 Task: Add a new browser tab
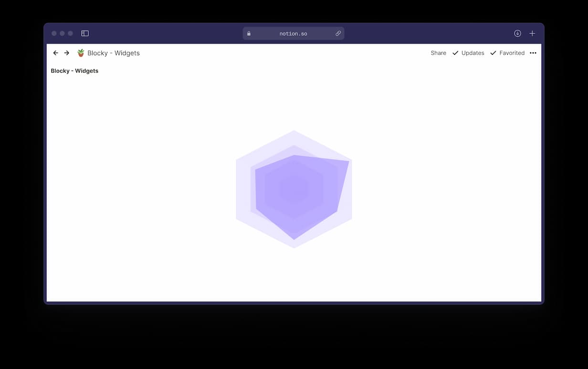coord(532,33)
